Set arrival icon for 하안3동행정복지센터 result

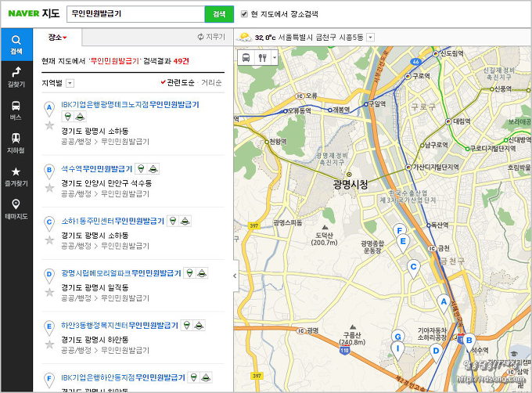[199, 325]
